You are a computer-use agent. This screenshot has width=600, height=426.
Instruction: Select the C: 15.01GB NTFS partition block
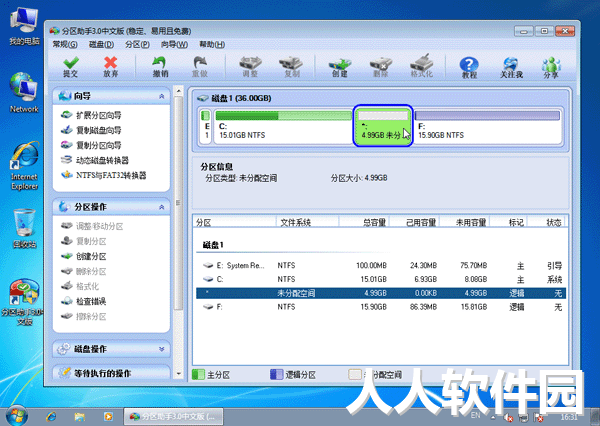[x=283, y=126]
